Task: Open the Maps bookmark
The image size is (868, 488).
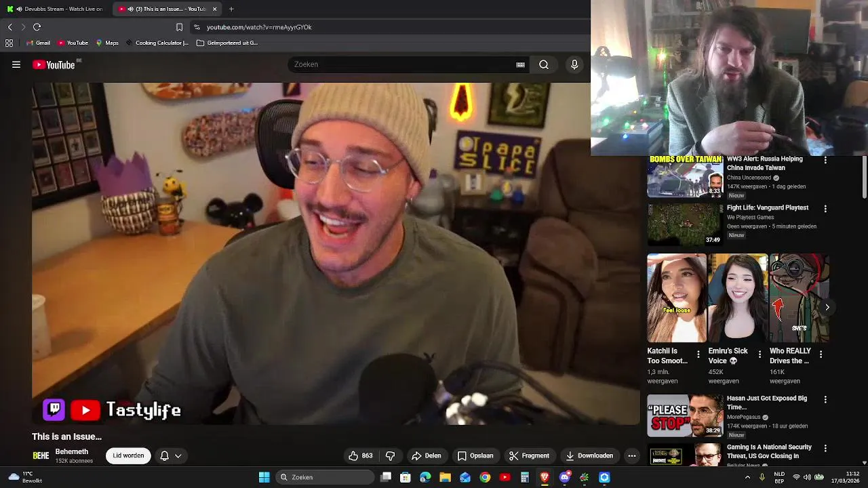Action: (x=107, y=43)
